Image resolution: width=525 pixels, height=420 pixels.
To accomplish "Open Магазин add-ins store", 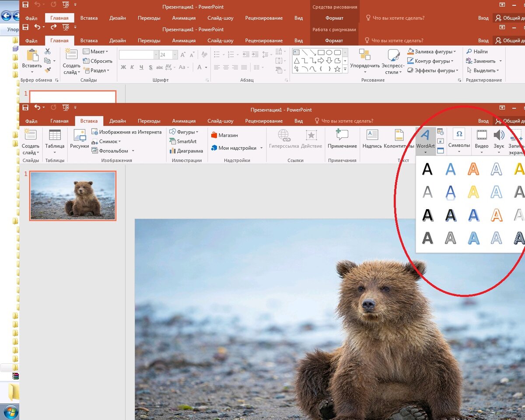I will point(224,135).
